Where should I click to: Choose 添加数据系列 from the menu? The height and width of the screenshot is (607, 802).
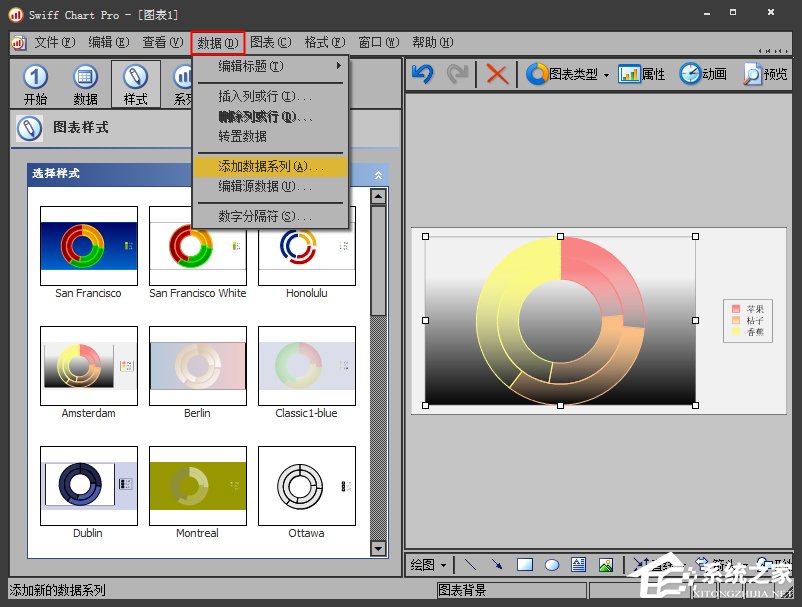(270, 166)
